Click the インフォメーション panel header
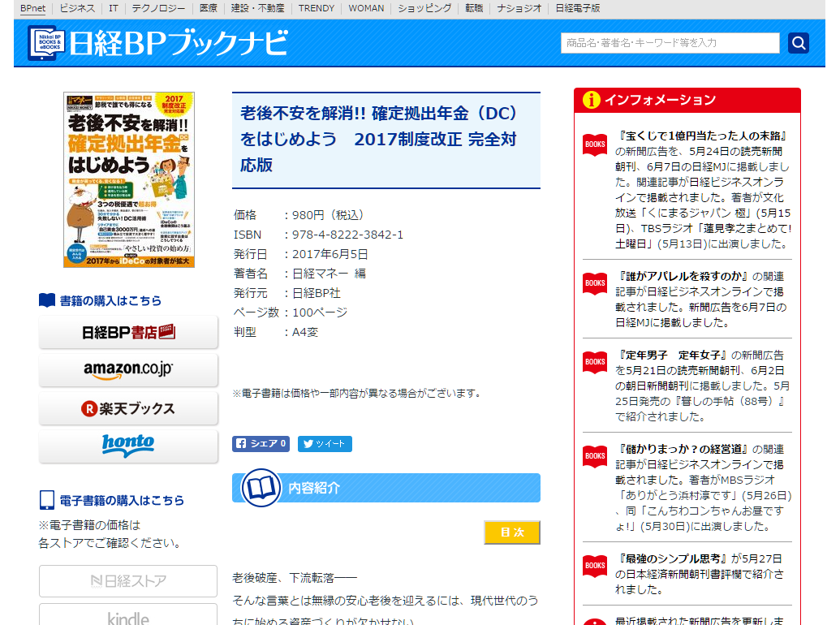The height and width of the screenshot is (625, 840). pyautogui.click(x=687, y=100)
